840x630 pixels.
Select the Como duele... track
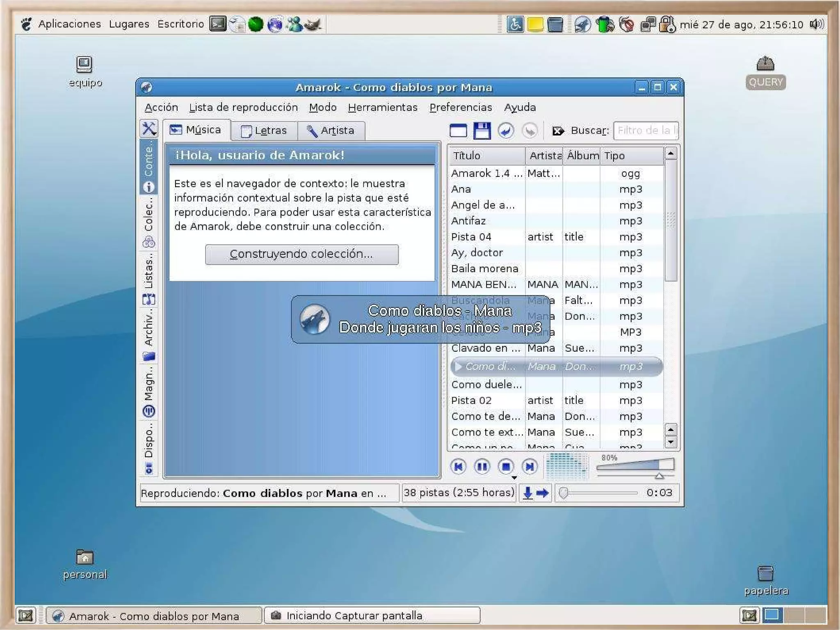(x=556, y=385)
